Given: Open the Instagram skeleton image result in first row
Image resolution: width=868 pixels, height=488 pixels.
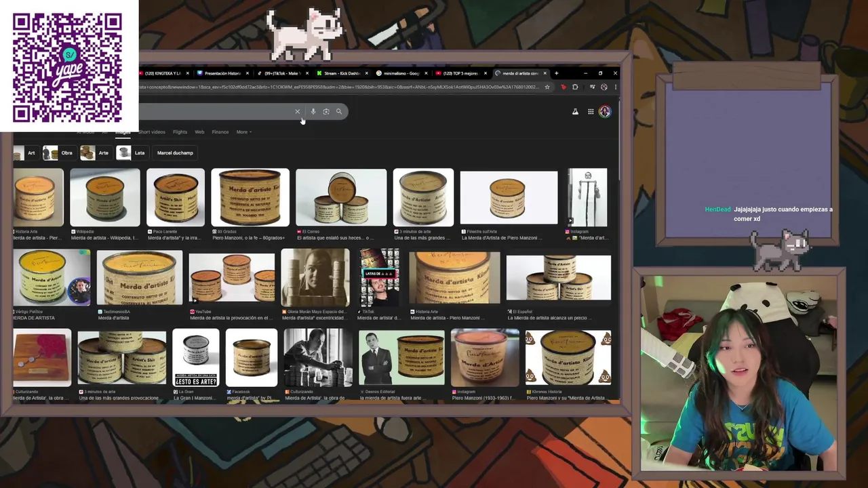Looking at the screenshot, I should pyautogui.click(x=587, y=197).
